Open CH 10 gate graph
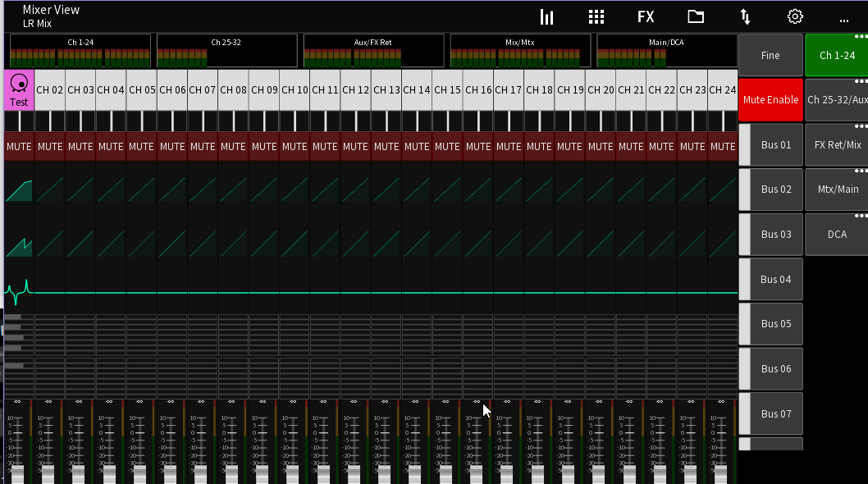868x484 pixels. coord(295,190)
